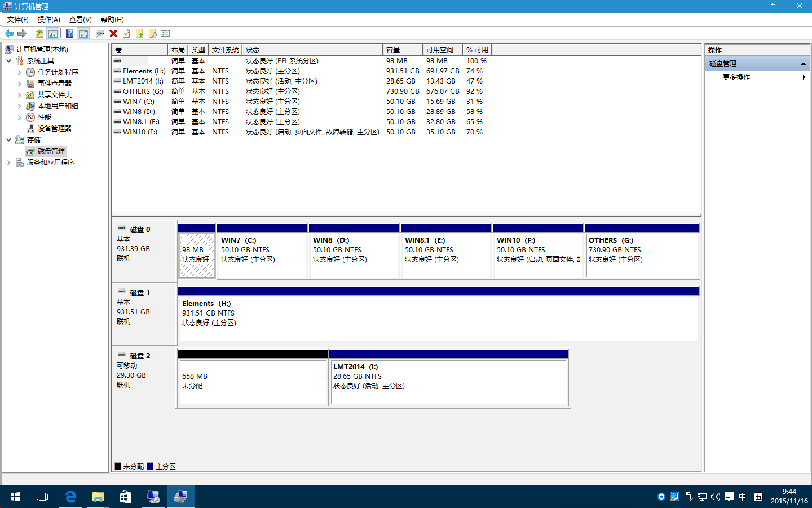Click the blue Back arrow in the toolbar
812x508 pixels.
pos(9,34)
